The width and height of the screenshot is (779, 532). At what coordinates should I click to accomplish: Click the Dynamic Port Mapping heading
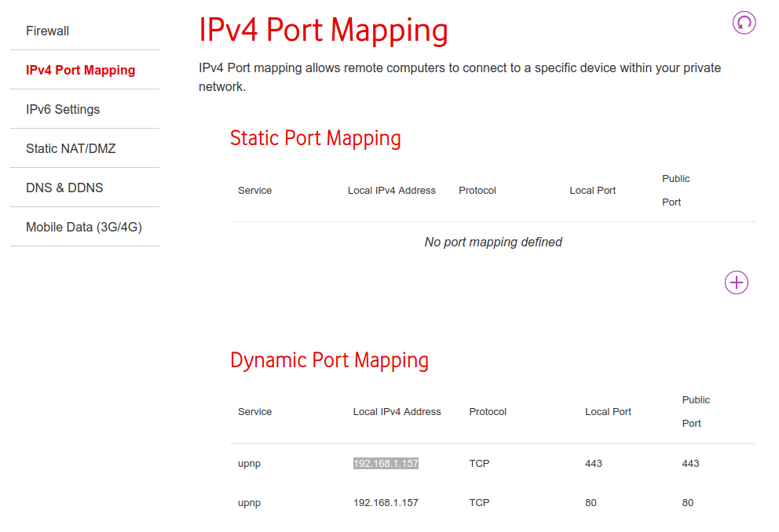(329, 360)
